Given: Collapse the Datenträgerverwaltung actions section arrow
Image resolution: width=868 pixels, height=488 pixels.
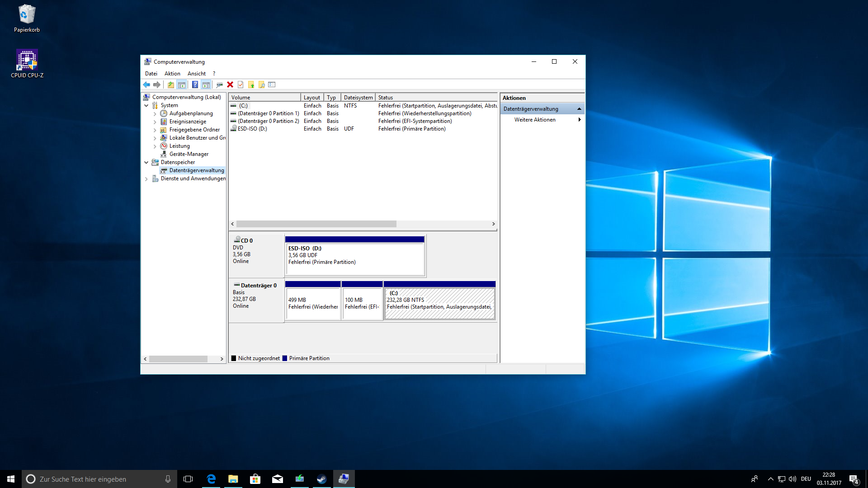Looking at the screenshot, I should click(579, 109).
